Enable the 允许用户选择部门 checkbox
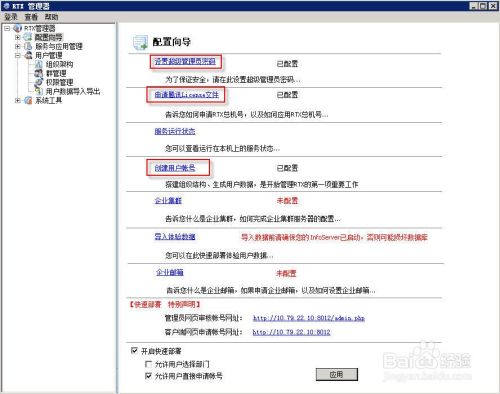Viewport: 500px width, 394px height. tap(149, 364)
